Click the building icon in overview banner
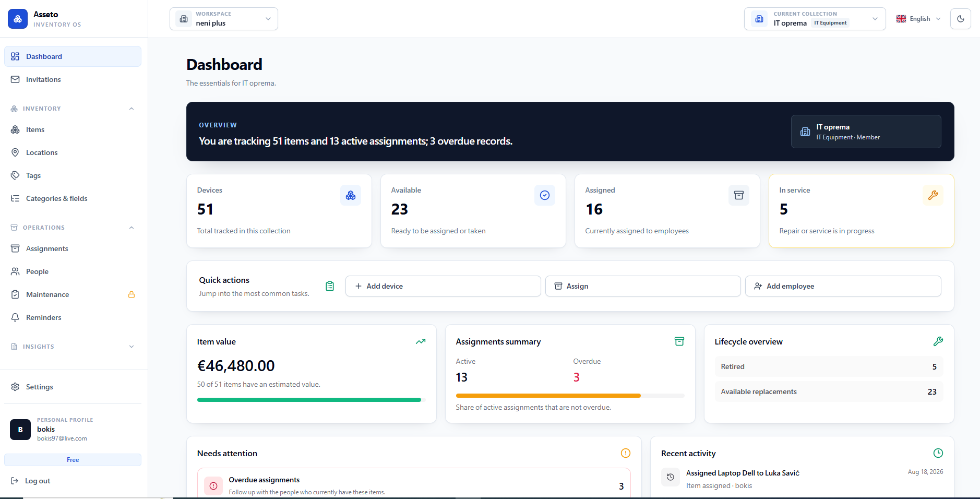This screenshot has height=499, width=980. [x=805, y=132]
